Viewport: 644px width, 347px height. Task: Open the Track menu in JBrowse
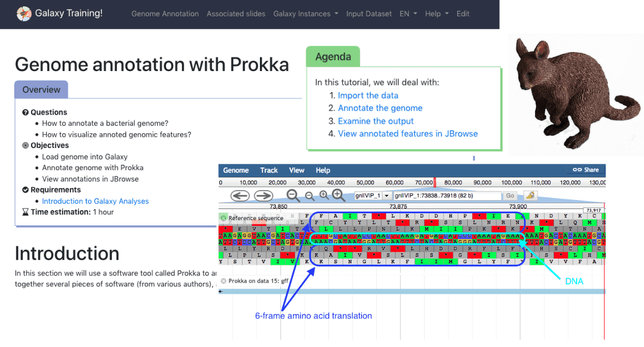(x=269, y=170)
